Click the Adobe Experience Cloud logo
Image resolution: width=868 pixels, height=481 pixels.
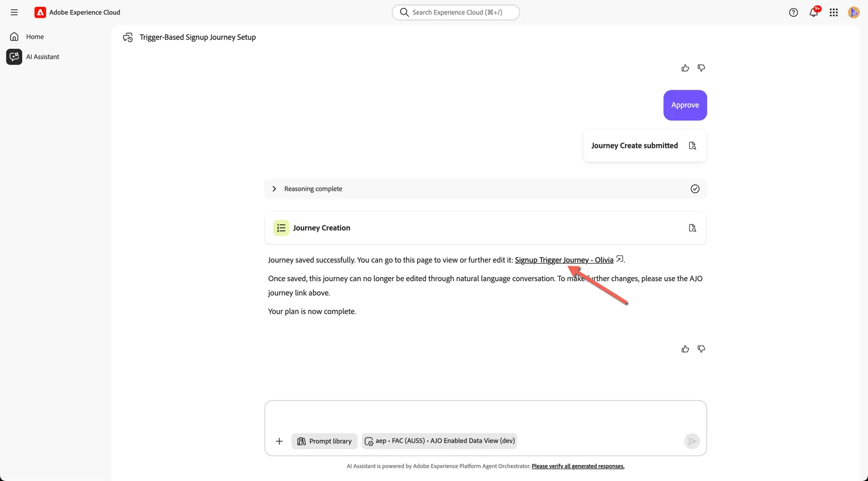[x=40, y=13]
